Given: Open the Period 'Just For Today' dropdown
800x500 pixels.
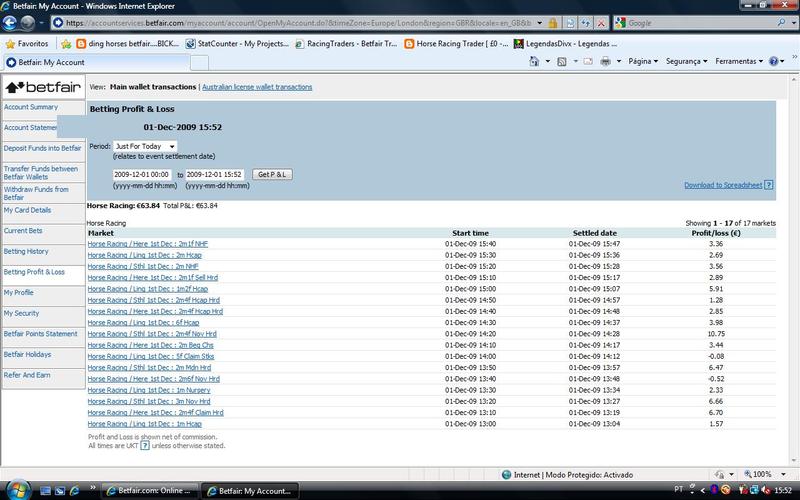Looking at the screenshot, I should (x=145, y=146).
